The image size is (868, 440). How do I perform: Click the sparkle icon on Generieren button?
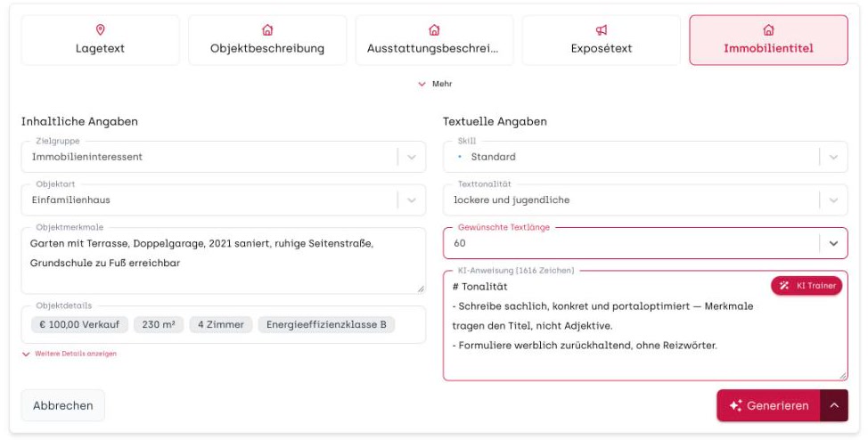coord(735,405)
